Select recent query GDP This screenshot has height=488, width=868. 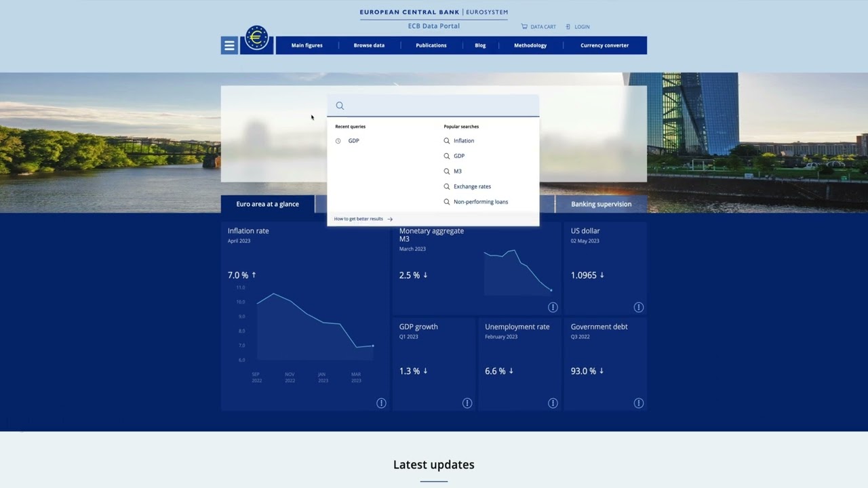[x=353, y=141]
